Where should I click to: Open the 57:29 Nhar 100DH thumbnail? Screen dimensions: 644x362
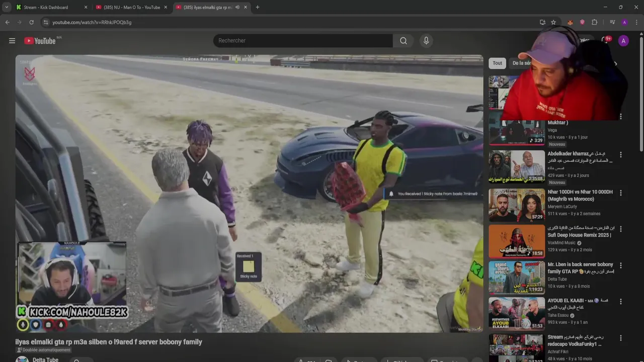click(x=517, y=205)
